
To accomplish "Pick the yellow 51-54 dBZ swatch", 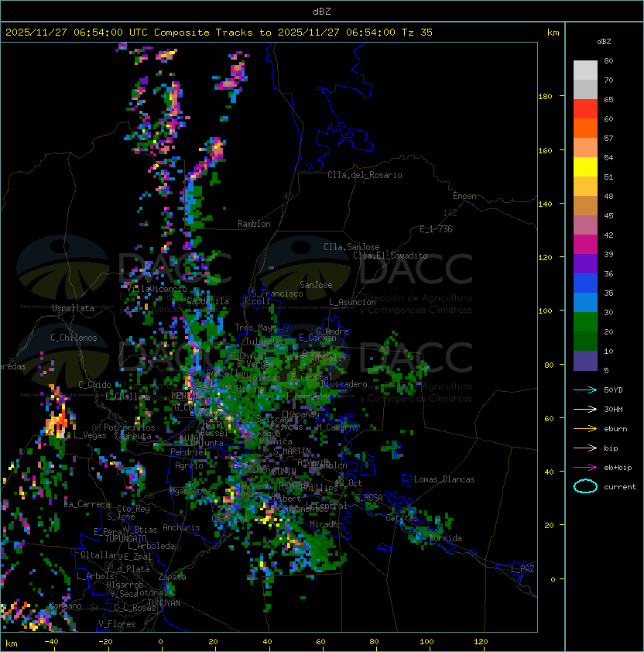I will click(585, 167).
